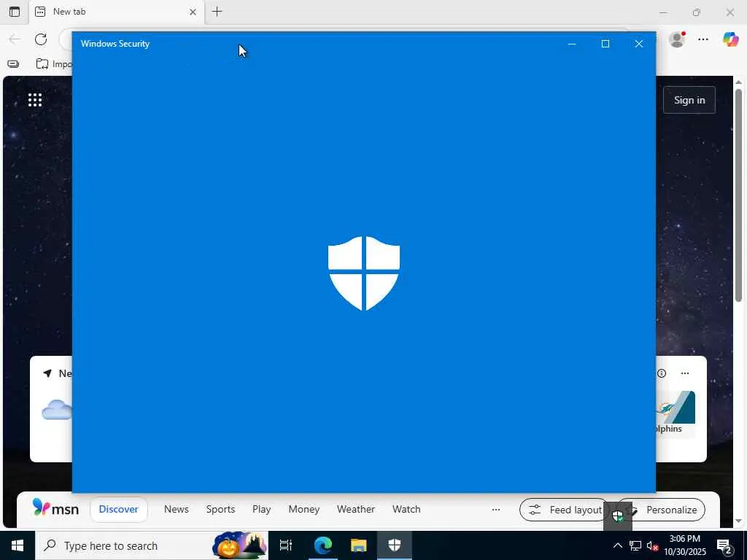Open network status tray icon
This screenshot has width=747, height=560.
point(635,545)
